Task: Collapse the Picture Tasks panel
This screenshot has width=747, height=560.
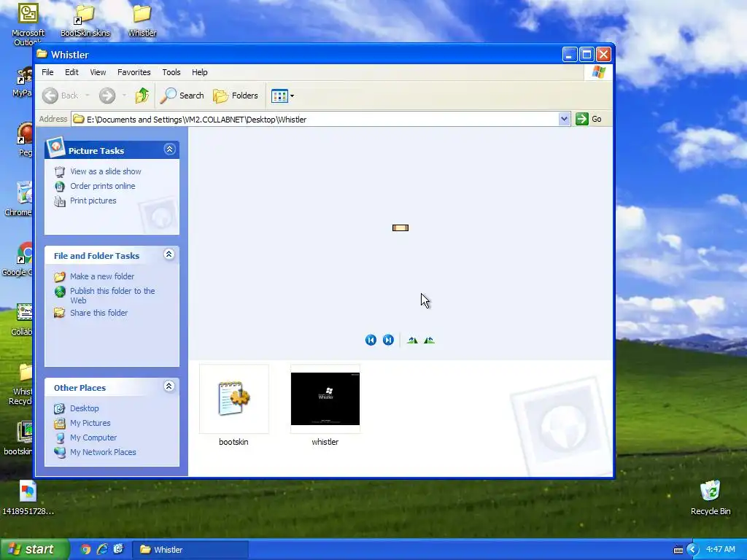Action: point(169,149)
